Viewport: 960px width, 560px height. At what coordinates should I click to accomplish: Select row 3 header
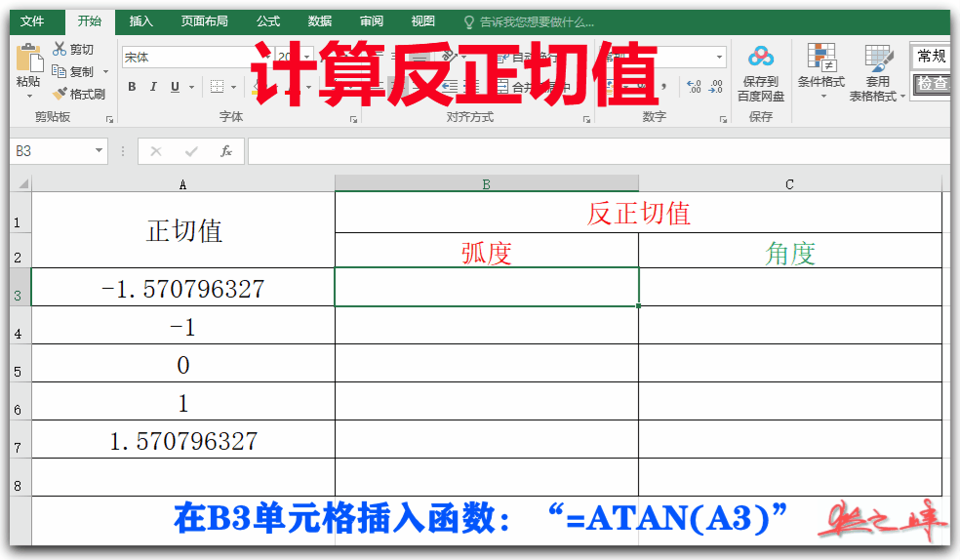(20, 288)
